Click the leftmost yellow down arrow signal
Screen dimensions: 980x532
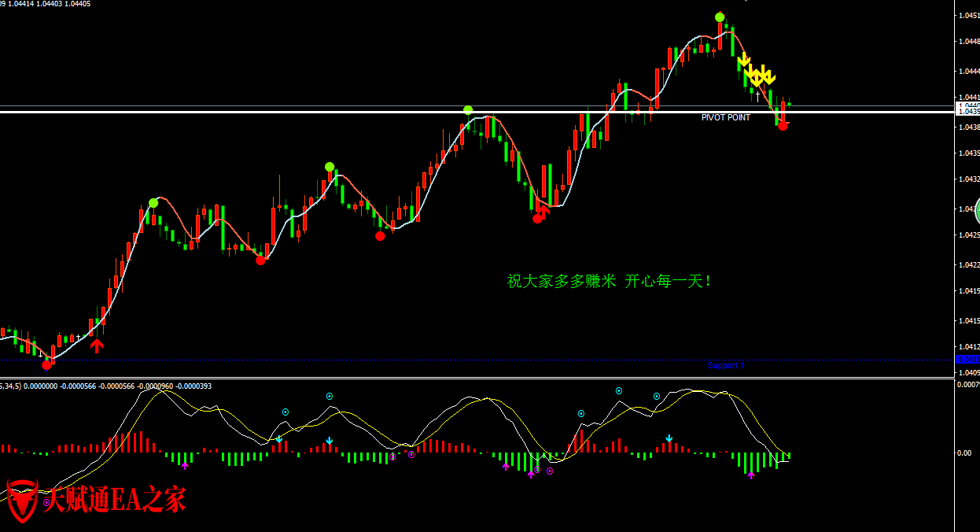(744, 61)
